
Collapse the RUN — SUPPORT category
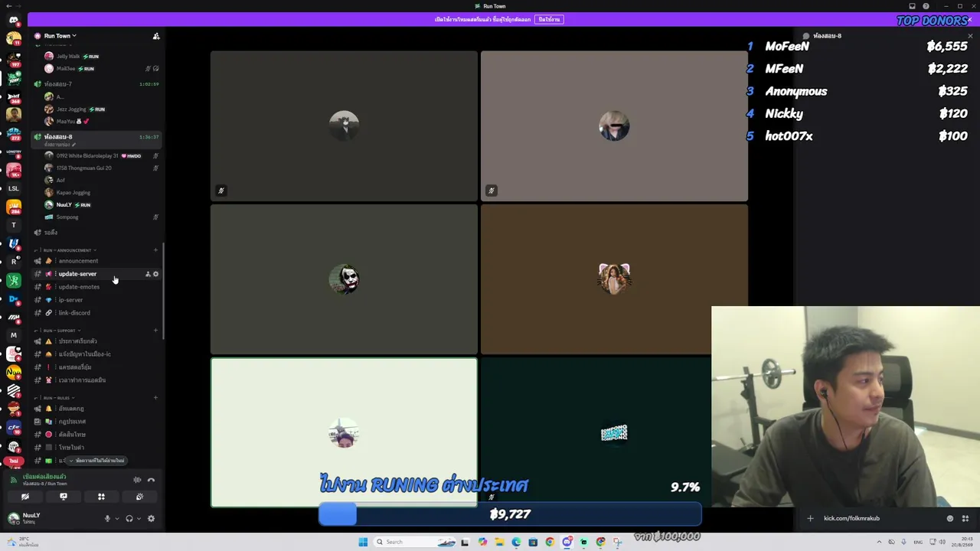[60, 331]
